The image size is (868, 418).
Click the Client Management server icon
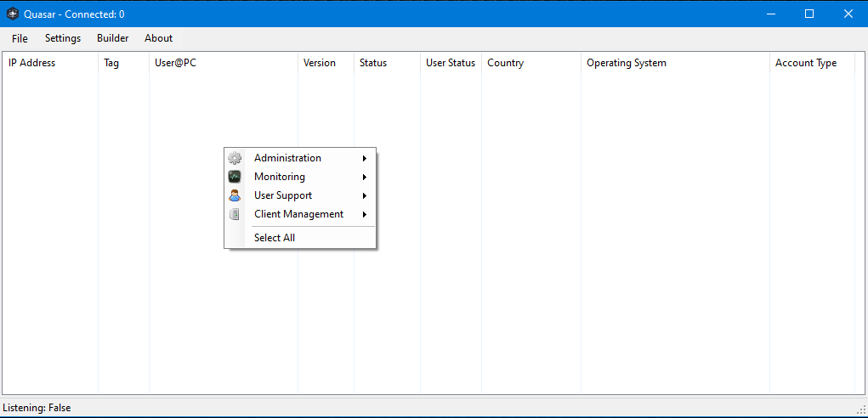(235, 214)
